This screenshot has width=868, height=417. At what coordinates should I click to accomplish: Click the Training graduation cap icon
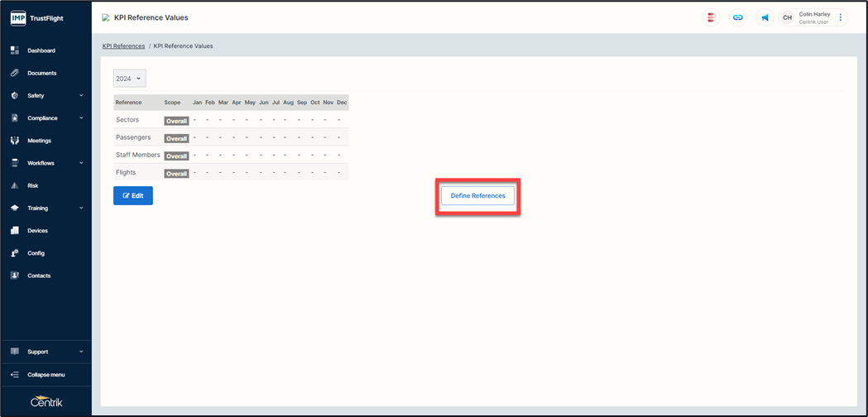tap(16, 208)
